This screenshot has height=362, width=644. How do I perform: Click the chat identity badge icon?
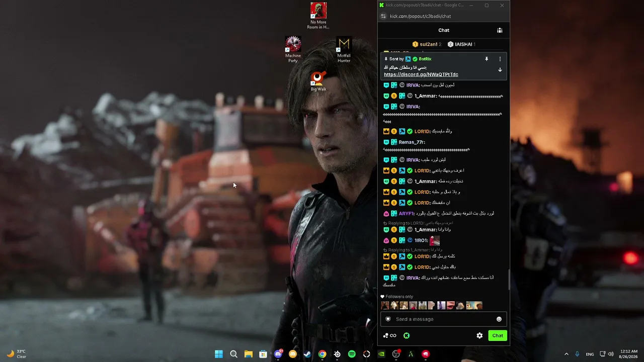click(388, 319)
